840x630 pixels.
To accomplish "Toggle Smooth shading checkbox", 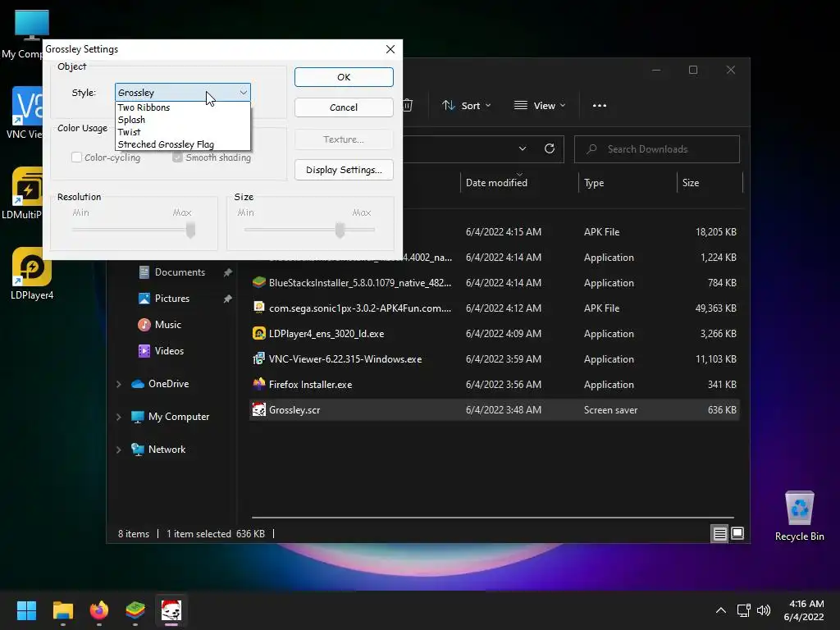I will coord(177,157).
